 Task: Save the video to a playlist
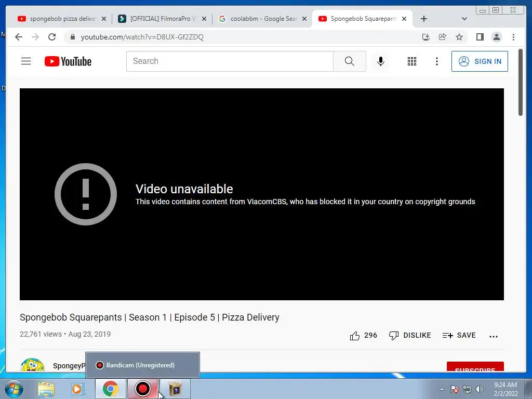pos(459,335)
